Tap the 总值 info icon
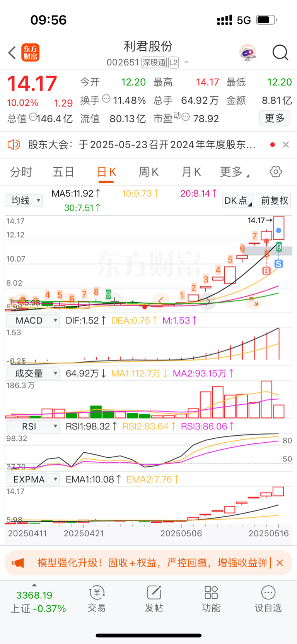297x644 pixels. (33, 117)
